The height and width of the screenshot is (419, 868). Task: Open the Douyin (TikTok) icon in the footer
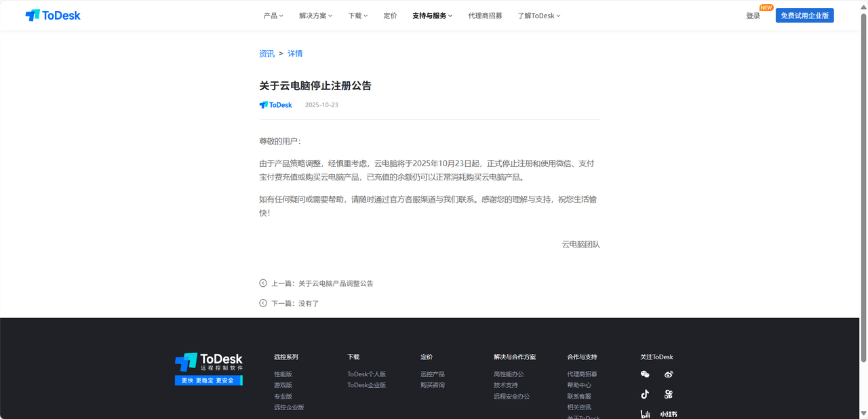point(645,394)
